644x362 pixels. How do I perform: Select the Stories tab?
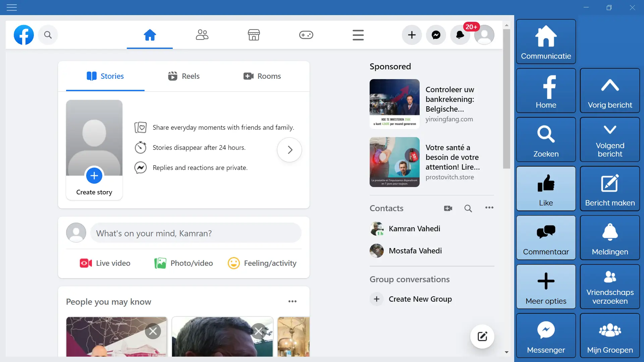pyautogui.click(x=105, y=76)
